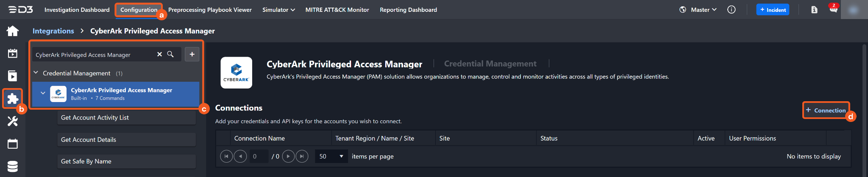
Task: Click the Integrations breadcrumb link
Action: [x=53, y=31]
